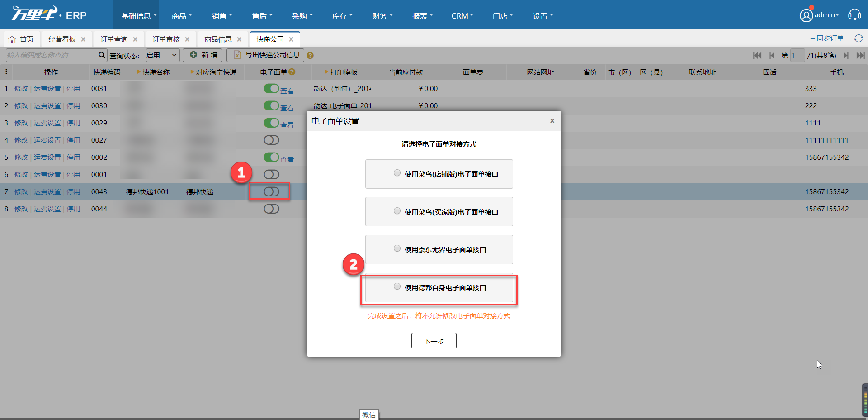Go to the last page arrow

click(x=860, y=55)
